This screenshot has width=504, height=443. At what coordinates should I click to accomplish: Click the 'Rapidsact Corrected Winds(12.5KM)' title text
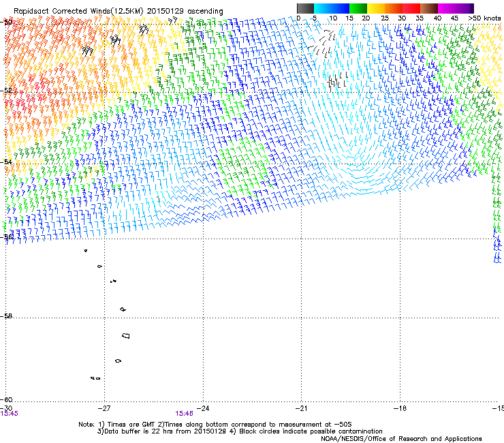click(x=78, y=11)
